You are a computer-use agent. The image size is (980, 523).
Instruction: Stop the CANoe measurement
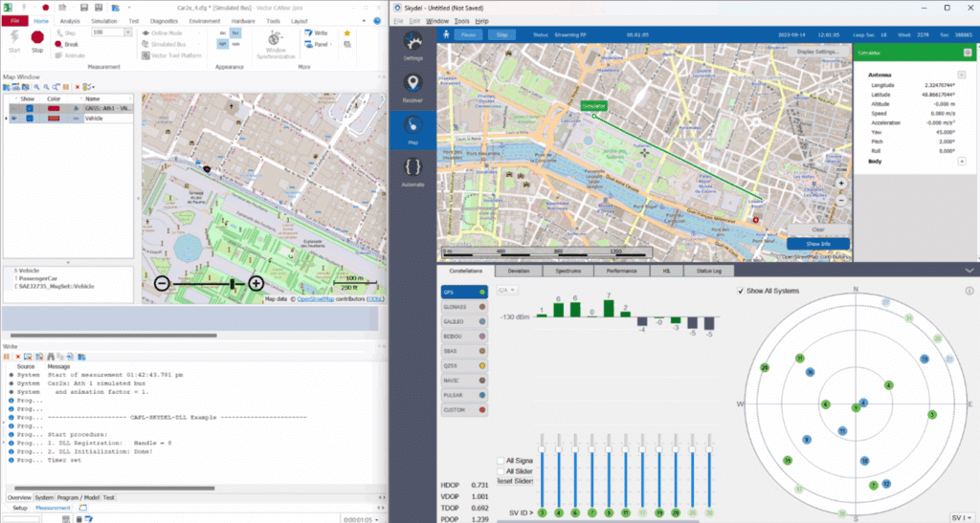pos(39,37)
